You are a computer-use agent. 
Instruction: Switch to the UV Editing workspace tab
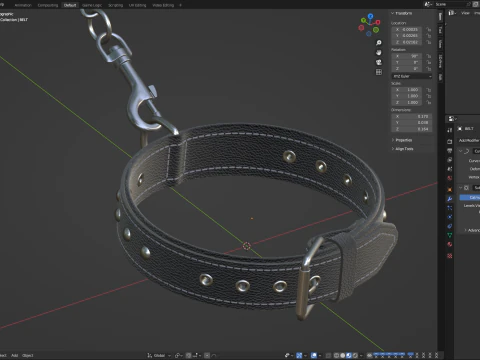137,5
